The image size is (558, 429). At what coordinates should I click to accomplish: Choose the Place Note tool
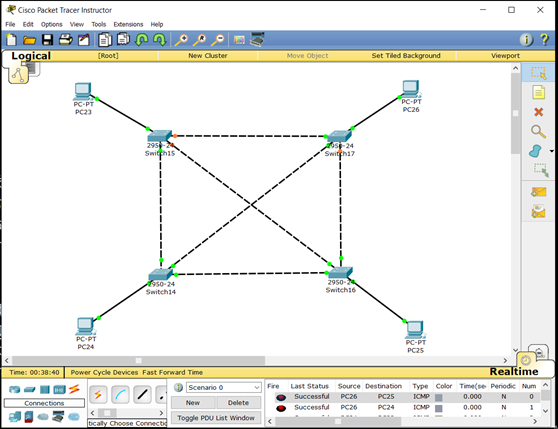coord(538,92)
